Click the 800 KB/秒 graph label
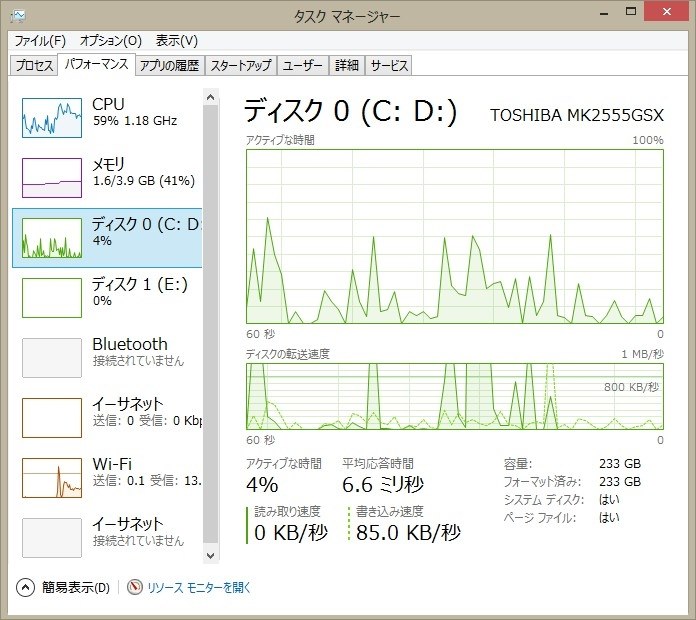This screenshot has height=620, width=696. pos(631,387)
